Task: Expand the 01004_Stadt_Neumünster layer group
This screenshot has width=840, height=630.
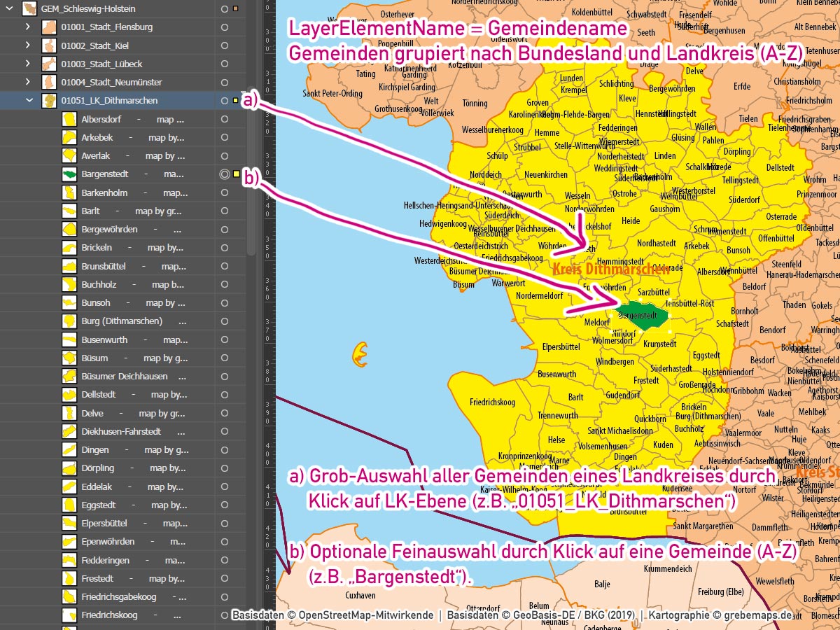Action: (28, 83)
